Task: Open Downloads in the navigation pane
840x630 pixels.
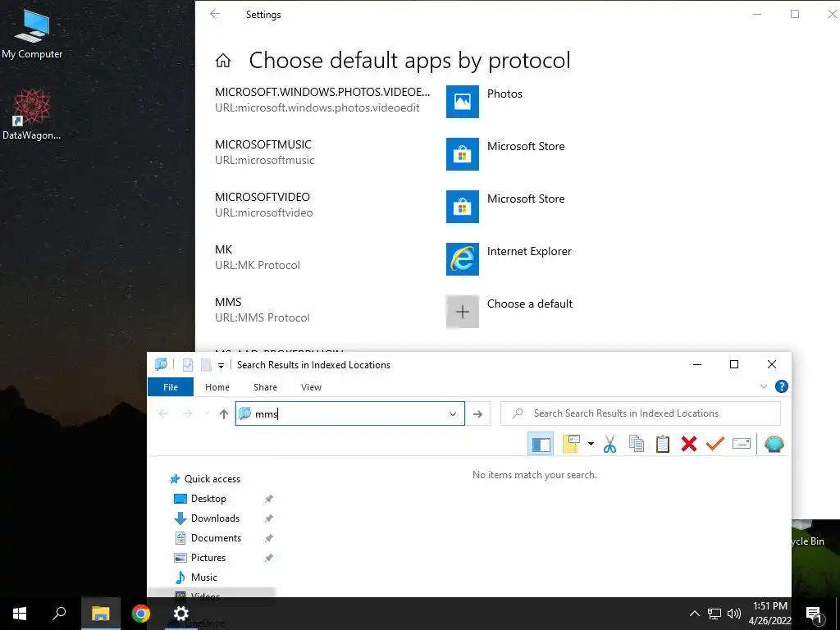Action: coord(216,518)
